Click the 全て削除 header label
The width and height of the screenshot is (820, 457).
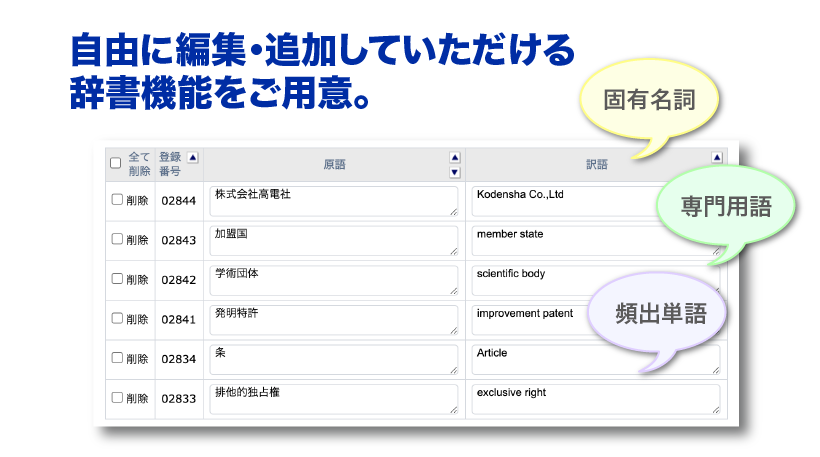(x=140, y=164)
